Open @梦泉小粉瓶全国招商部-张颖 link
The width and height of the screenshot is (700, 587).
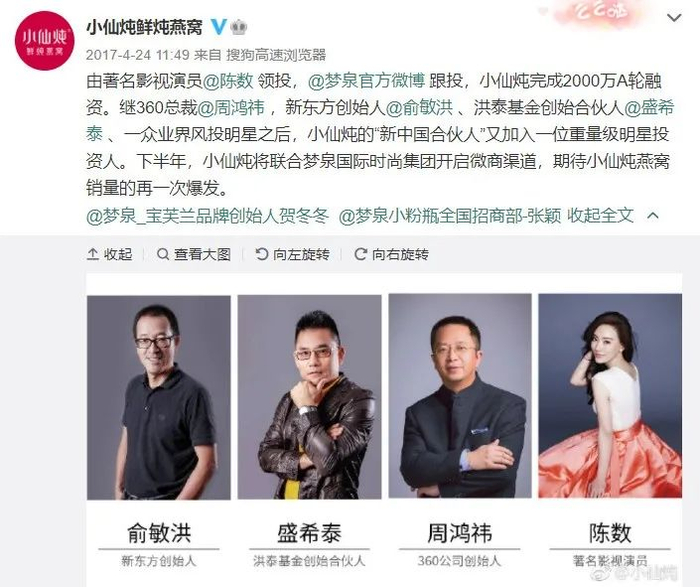450,216
